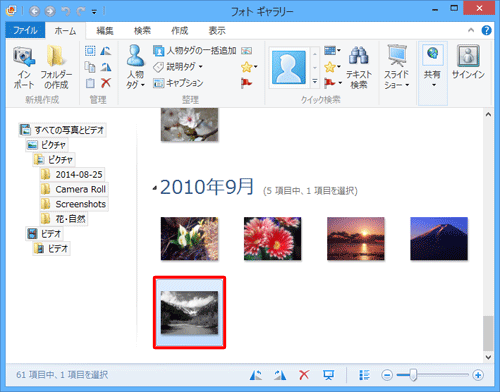The width and height of the screenshot is (500, 392).
Task: Click the Delete X in the status bar
Action: [304, 375]
